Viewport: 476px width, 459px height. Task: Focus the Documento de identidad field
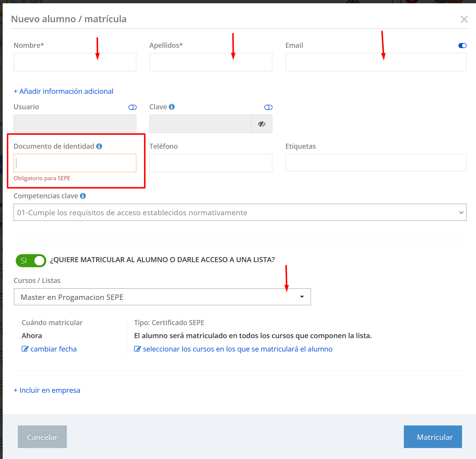(75, 163)
